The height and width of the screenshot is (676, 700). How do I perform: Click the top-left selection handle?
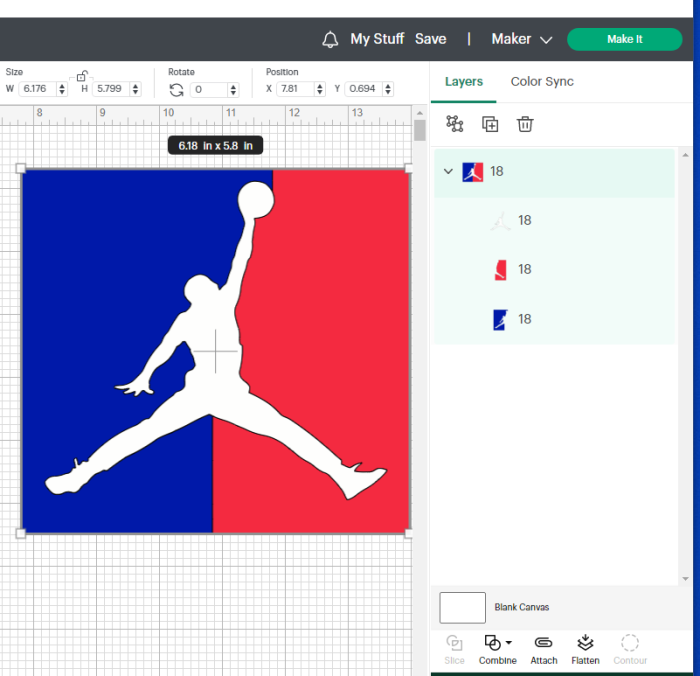tap(21, 168)
